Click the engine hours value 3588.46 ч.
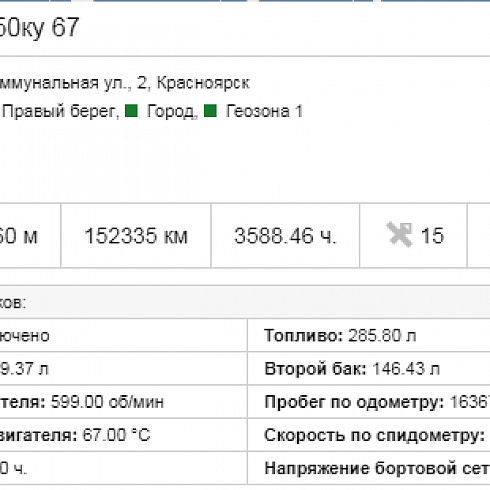 [285, 236]
